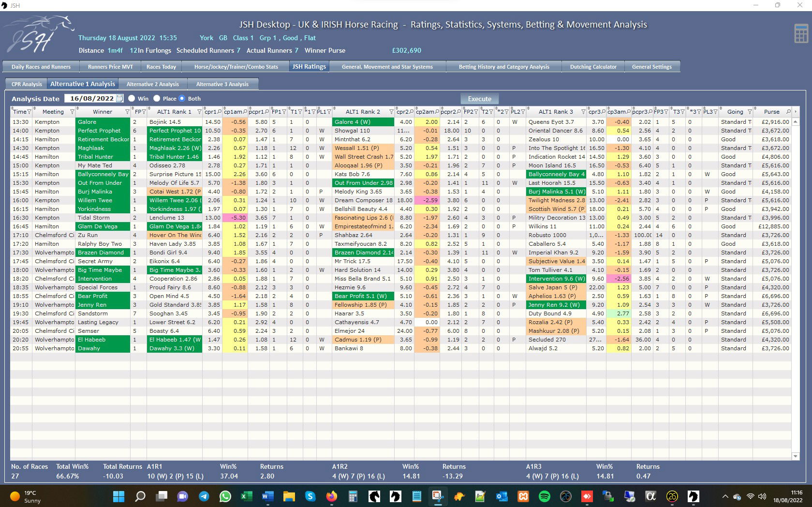812x507 pixels.
Task: Open the taskbar clock and date
Action: (x=788, y=496)
